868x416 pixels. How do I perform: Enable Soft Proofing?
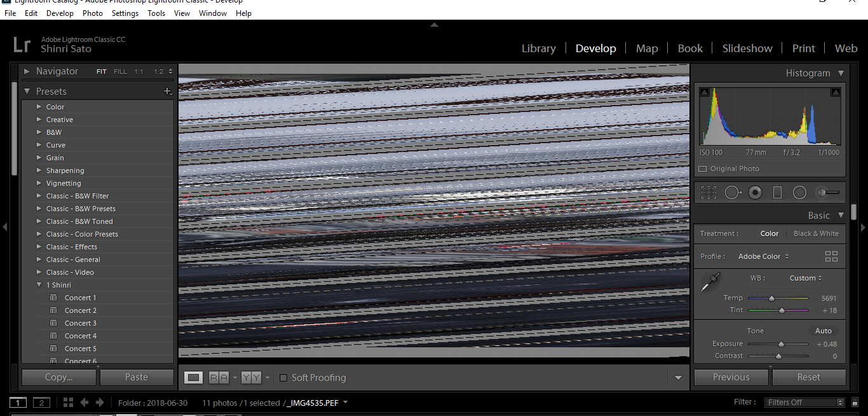tap(283, 377)
